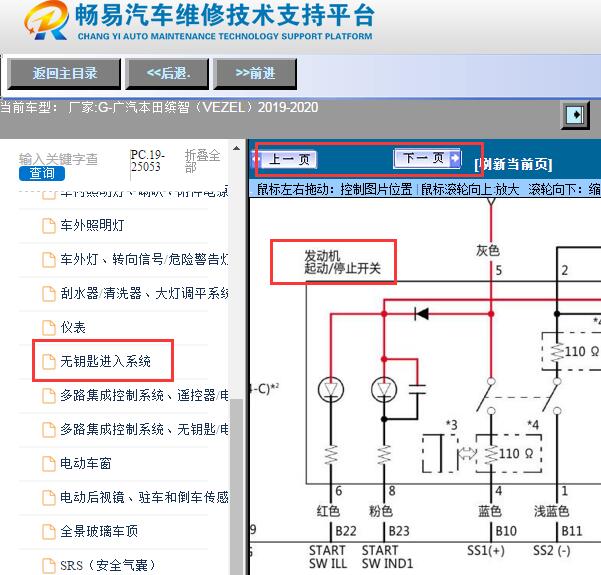The width and height of the screenshot is (601, 575).
Task: Open 车外灯、转向信号/危险警告灯 item
Action: click(144, 260)
